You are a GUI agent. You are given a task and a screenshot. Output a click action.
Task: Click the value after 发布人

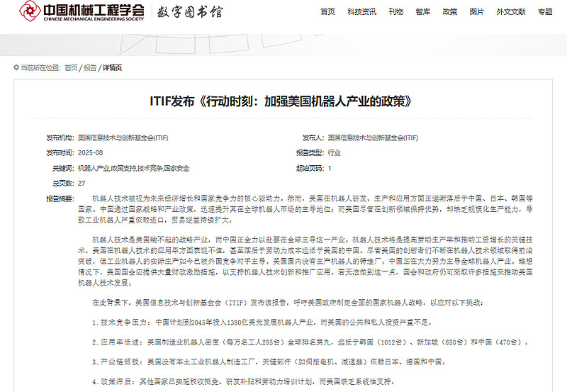click(373, 138)
